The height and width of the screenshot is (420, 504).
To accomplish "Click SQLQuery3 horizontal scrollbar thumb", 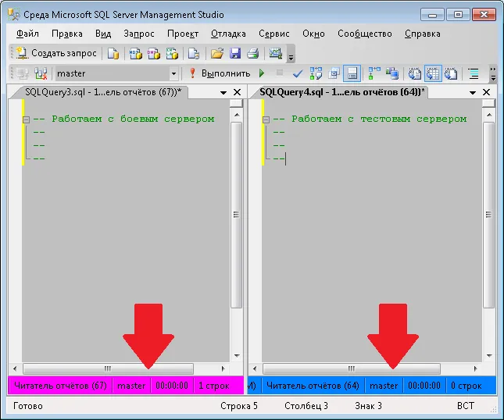I will (108, 368).
